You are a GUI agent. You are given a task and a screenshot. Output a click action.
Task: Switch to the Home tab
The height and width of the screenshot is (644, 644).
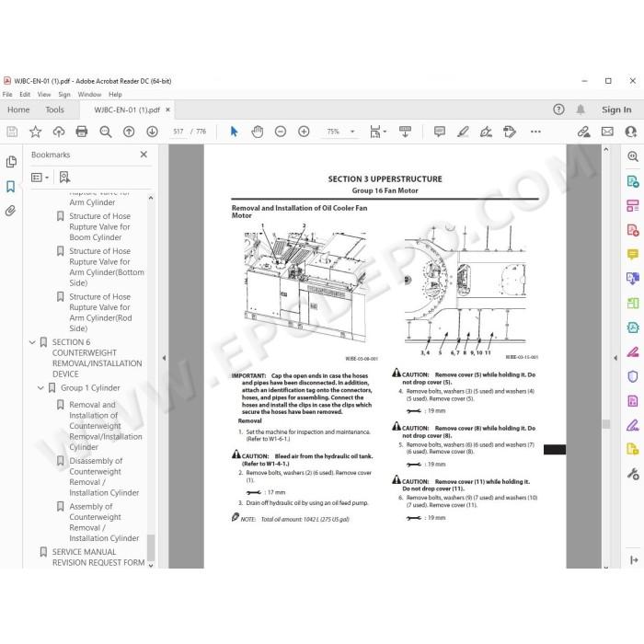tap(18, 109)
